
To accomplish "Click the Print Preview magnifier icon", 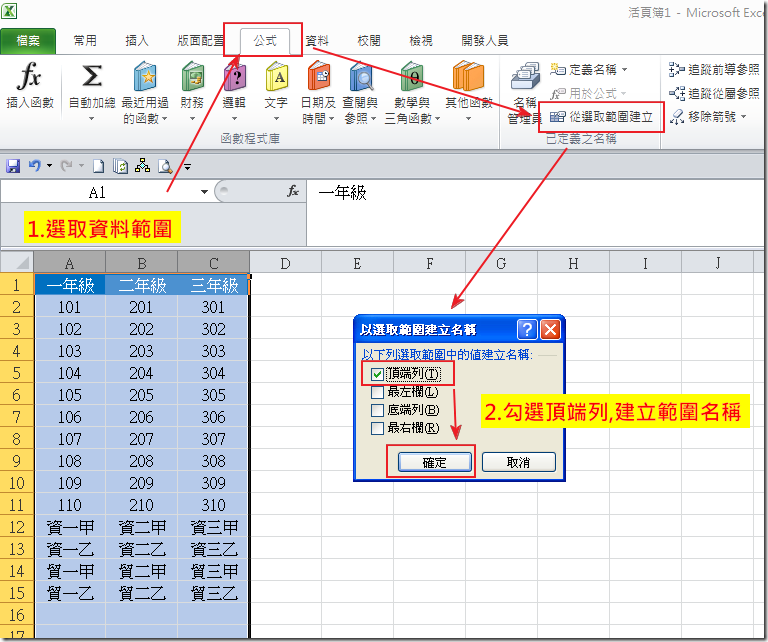I will [x=165, y=166].
